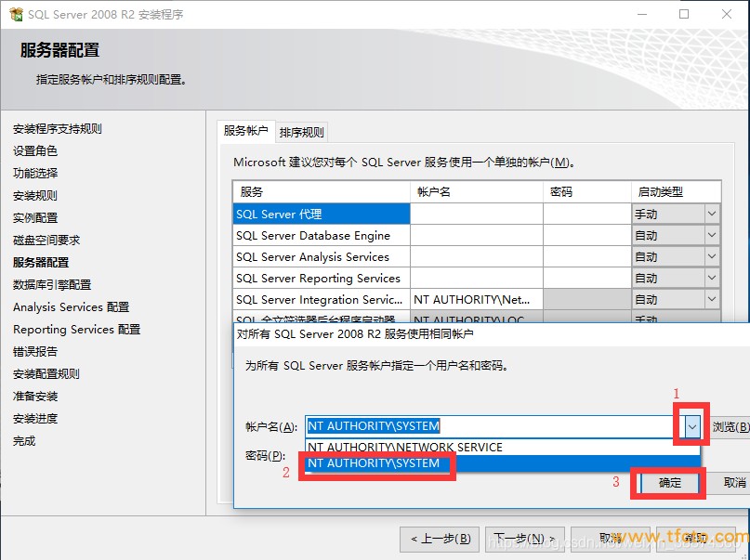
Task: Click 准备安装 step in sidebar
Action: click(35, 397)
